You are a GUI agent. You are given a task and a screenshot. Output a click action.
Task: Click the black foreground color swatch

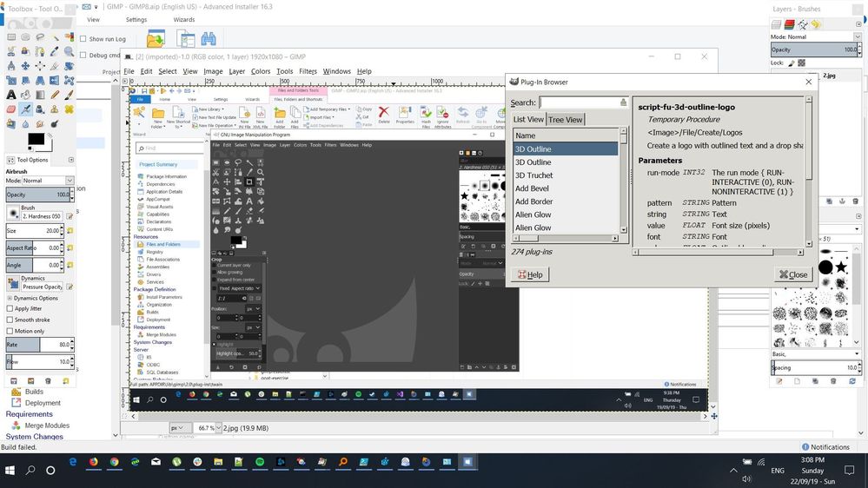tap(36, 139)
